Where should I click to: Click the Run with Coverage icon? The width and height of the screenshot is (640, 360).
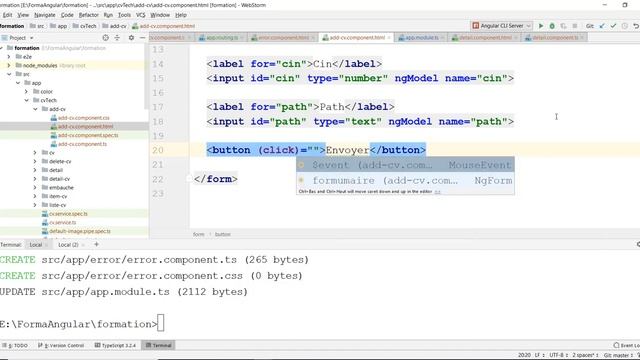563,26
